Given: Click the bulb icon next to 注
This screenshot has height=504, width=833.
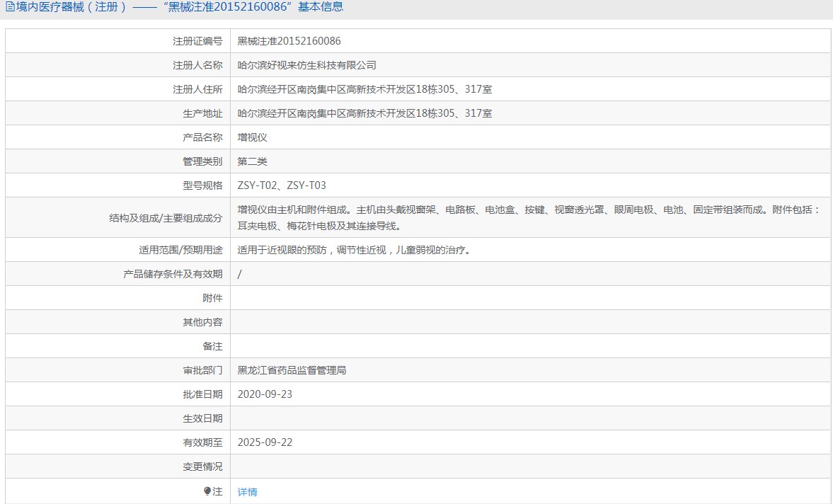Looking at the screenshot, I should click(x=207, y=491).
